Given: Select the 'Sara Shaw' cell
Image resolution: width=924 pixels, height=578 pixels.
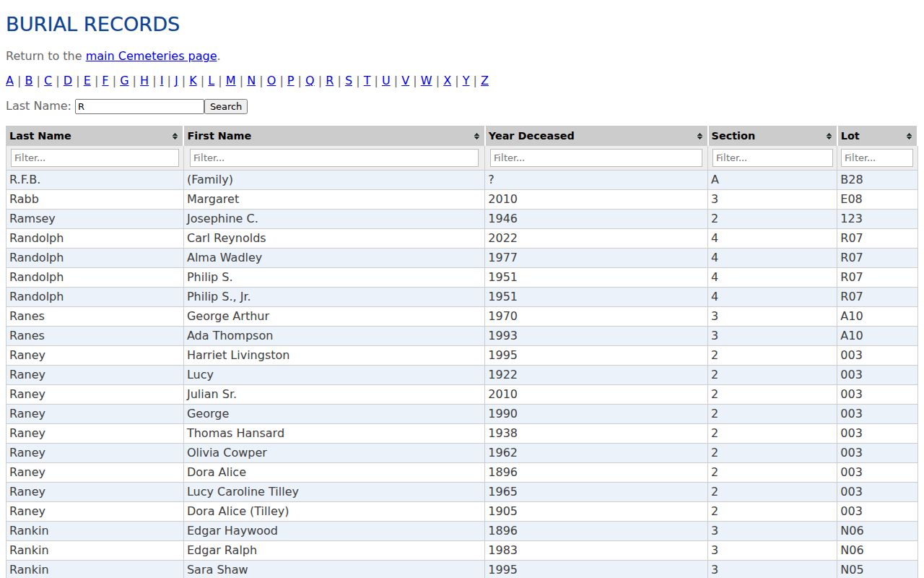Looking at the screenshot, I should coord(334,570).
